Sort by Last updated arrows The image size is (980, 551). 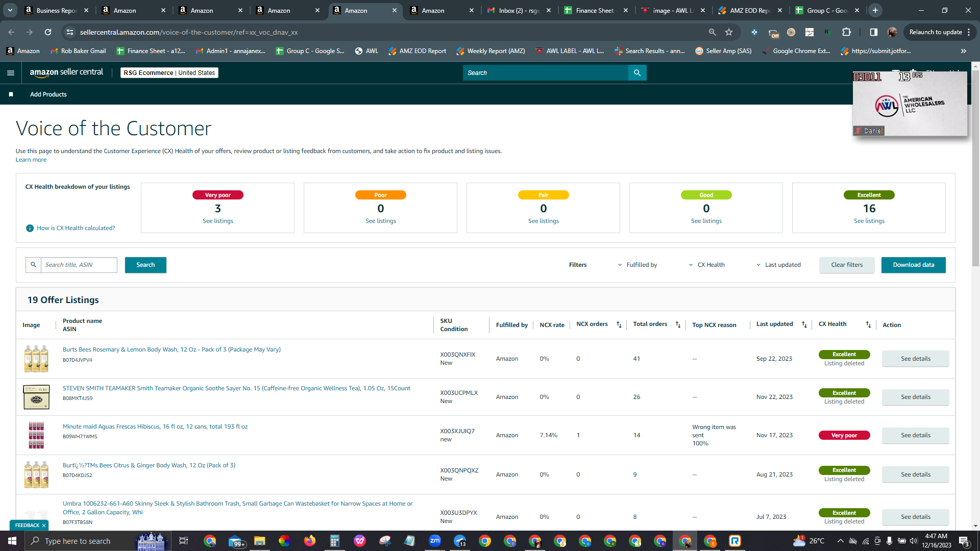pos(804,324)
